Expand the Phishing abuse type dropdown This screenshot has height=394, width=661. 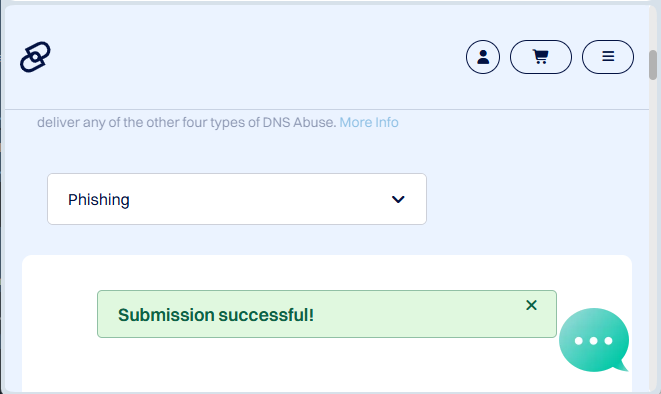point(237,199)
